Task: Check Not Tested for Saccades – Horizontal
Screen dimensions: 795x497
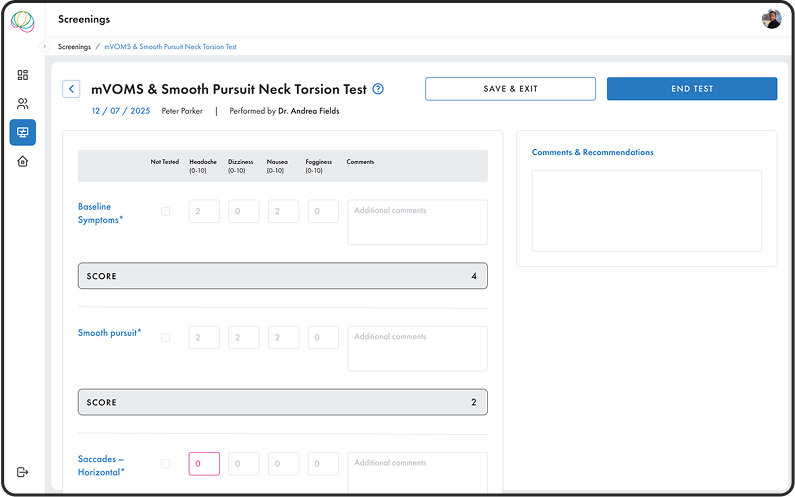Action: click(165, 464)
